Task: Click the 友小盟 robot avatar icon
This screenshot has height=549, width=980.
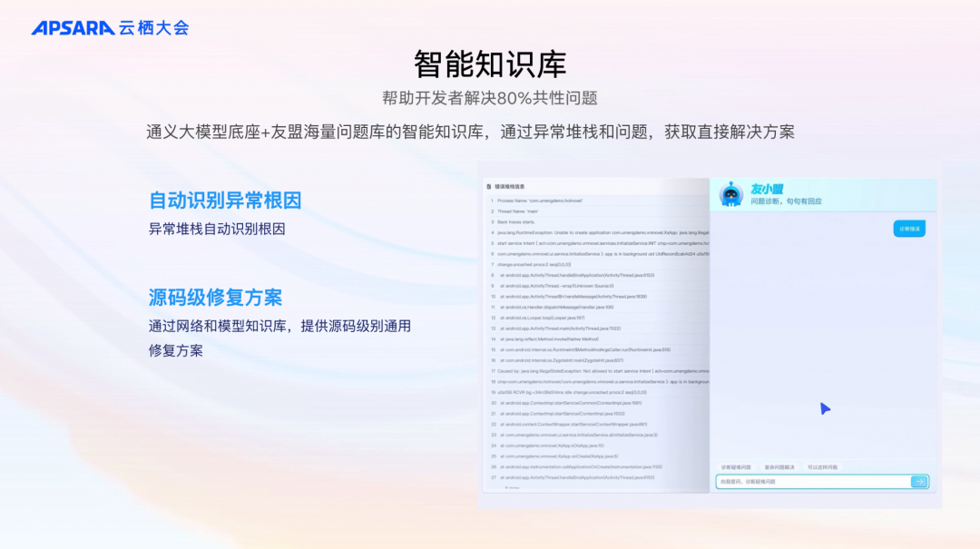Action: click(730, 194)
